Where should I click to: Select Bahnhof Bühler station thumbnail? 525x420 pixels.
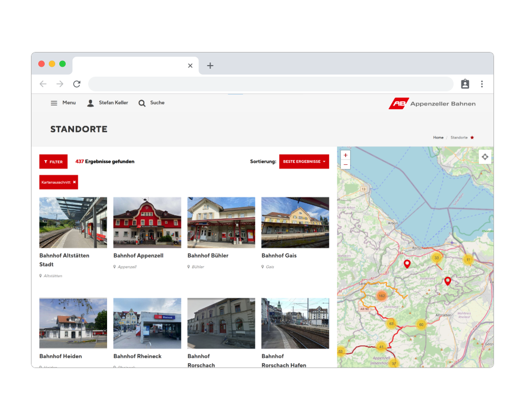click(221, 223)
